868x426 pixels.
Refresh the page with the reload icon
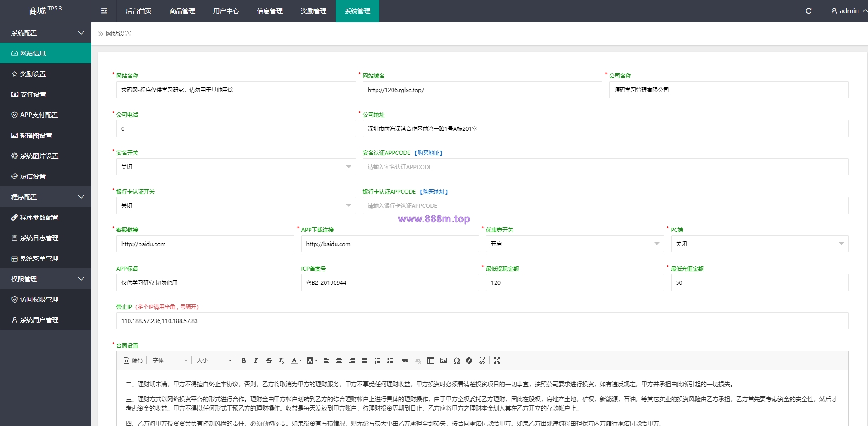point(808,11)
